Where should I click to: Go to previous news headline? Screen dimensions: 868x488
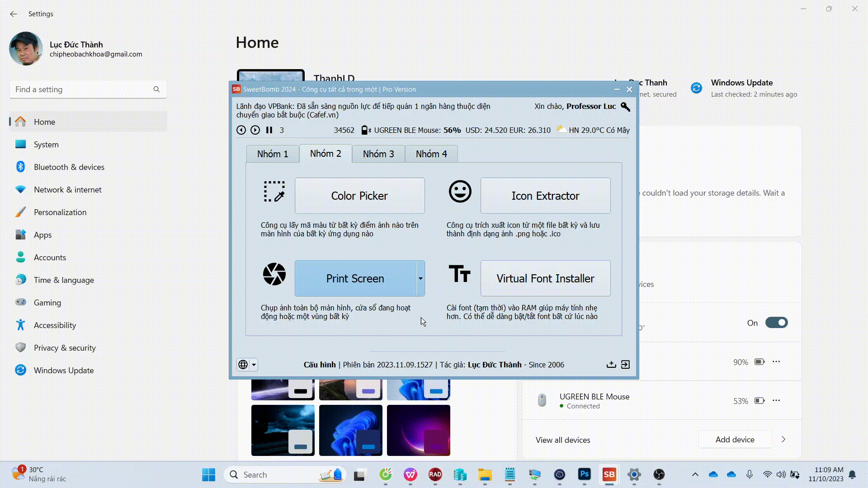click(x=241, y=130)
